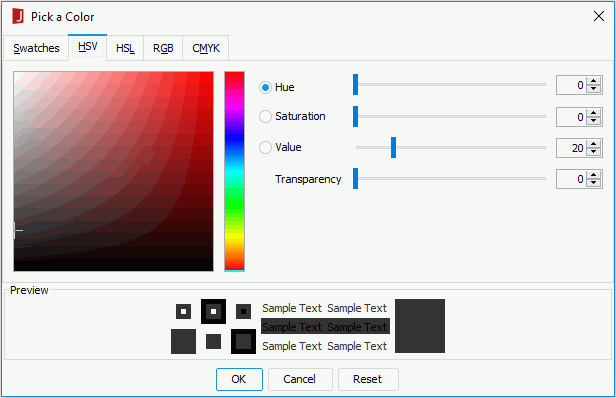
Task: Increase Transparency with the up spinner arrow
Action: (594, 175)
